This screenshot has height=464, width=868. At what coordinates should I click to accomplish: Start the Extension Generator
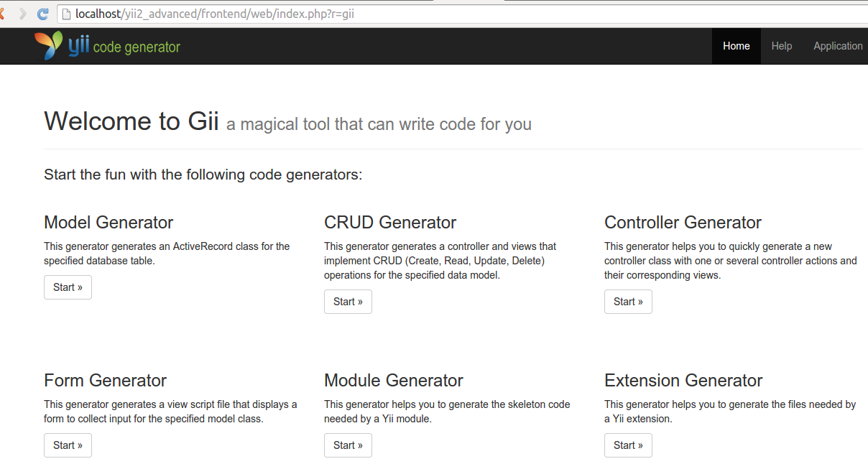coord(628,445)
